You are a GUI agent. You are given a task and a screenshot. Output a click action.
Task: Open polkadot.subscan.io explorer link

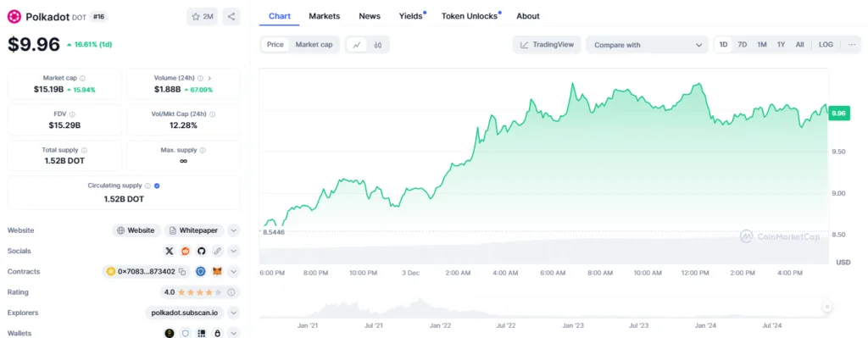(x=184, y=313)
